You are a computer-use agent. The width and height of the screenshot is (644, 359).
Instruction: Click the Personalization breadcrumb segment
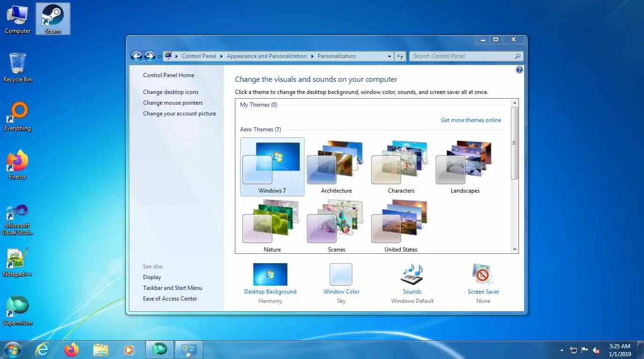coord(337,56)
